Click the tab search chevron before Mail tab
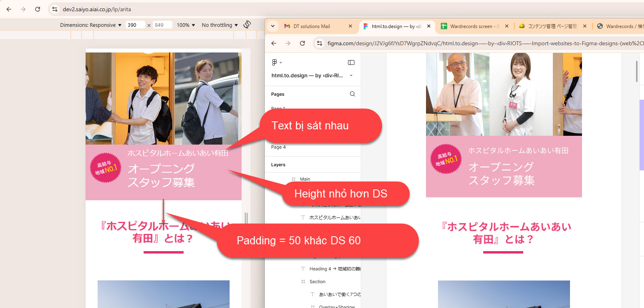Screen dimensions: 644x308 pos(273,26)
